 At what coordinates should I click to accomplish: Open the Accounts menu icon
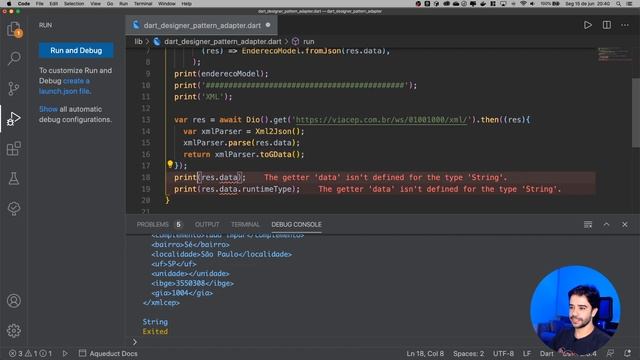[14, 301]
